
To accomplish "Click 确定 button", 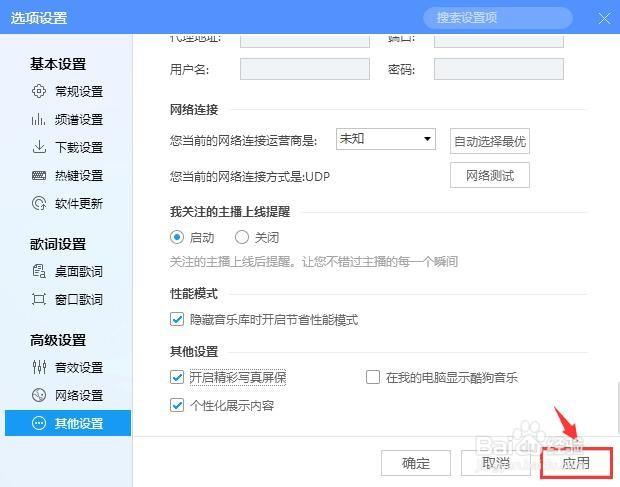I will coord(416,463).
